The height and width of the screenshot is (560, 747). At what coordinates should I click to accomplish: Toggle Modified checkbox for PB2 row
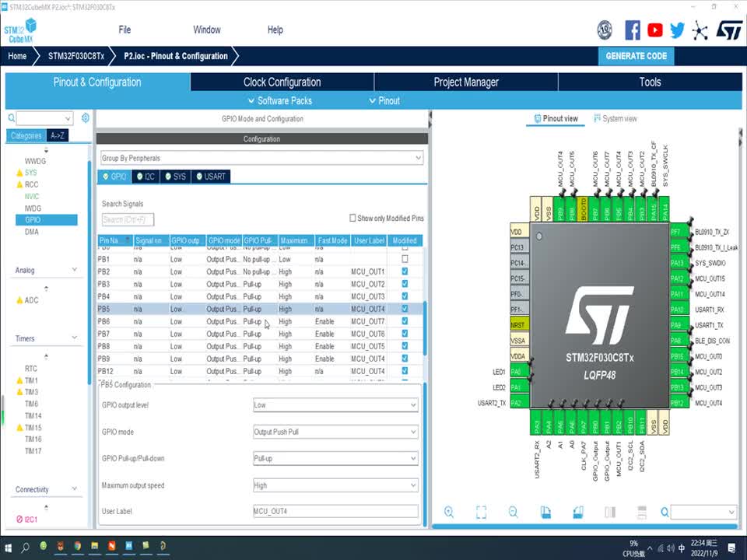(405, 271)
